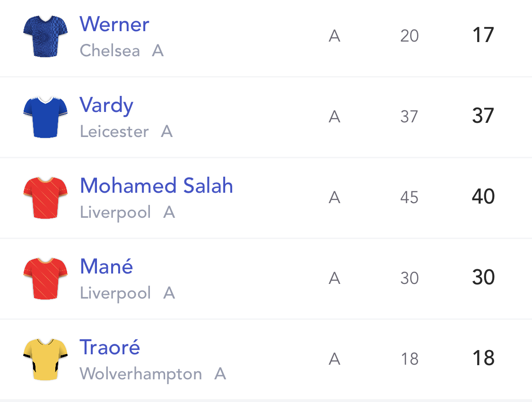This screenshot has width=532, height=402.
Task: Click Mohamed Salah's bold score 40
Action: [x=483, y=197]
